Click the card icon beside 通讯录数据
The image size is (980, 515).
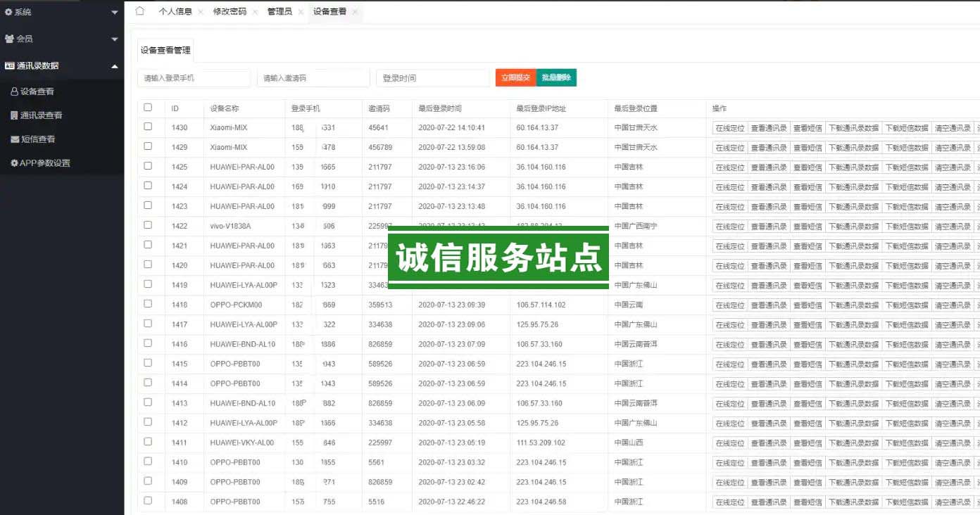(10, 65)
